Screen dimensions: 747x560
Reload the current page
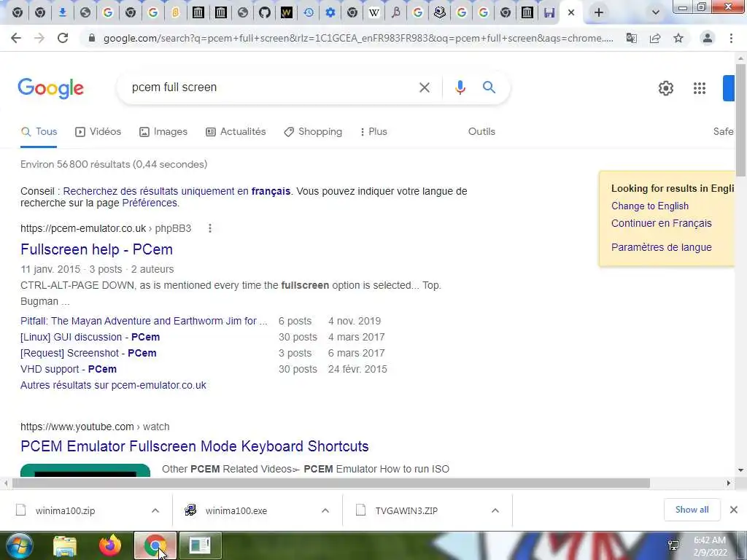[x=63, y=38]
